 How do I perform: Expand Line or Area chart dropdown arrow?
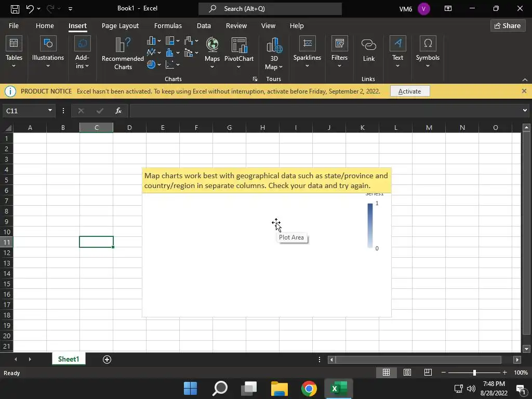coord(159,52)
